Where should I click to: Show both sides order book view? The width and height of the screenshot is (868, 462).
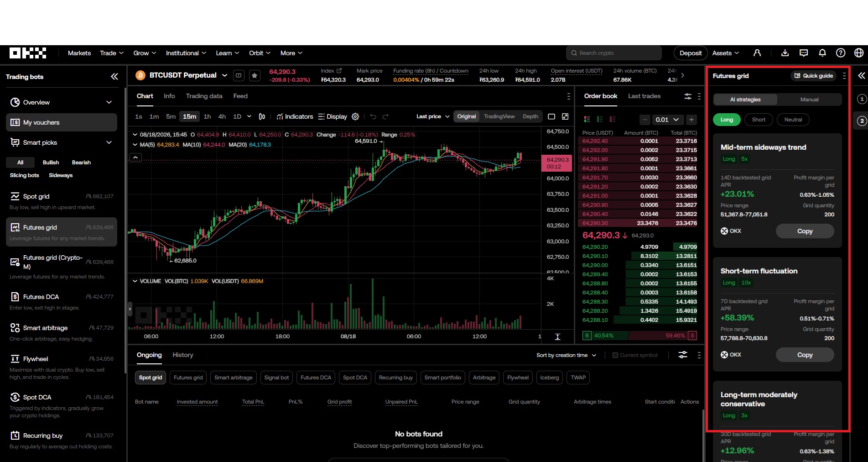coord(587,119)
